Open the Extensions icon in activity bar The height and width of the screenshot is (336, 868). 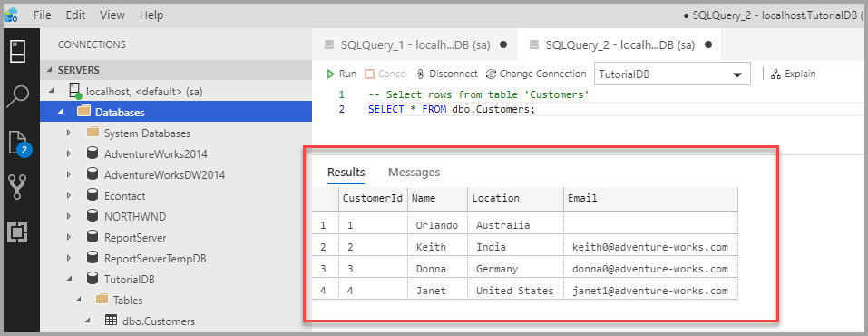(19, 232)
